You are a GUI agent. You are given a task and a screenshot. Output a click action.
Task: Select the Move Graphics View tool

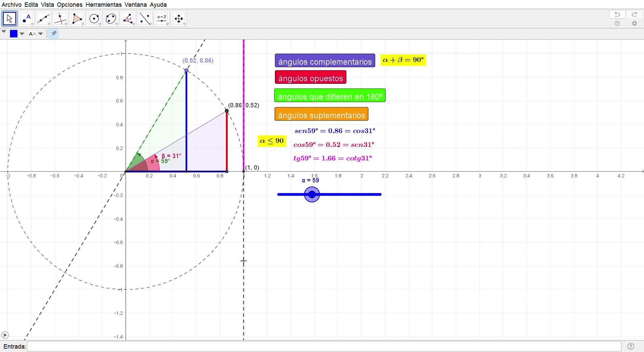pyautogui.click(x=179, y=19)
